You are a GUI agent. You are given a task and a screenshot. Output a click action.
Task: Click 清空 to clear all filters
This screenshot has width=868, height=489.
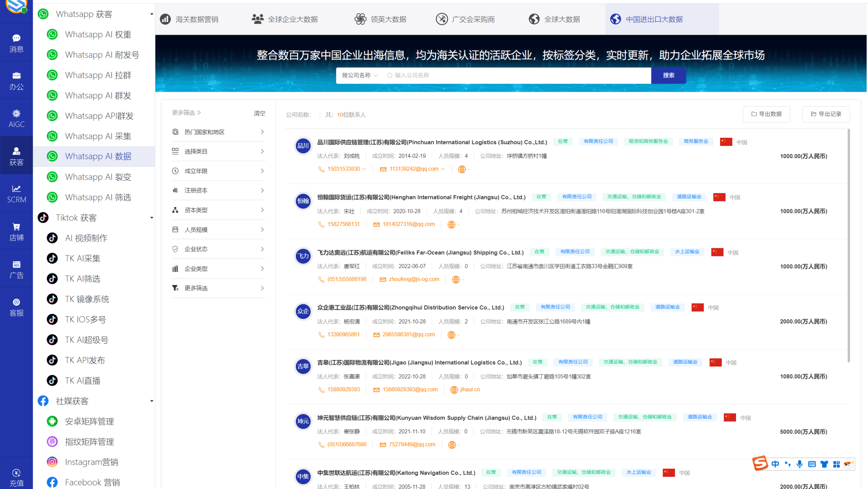tap(259, 113)
